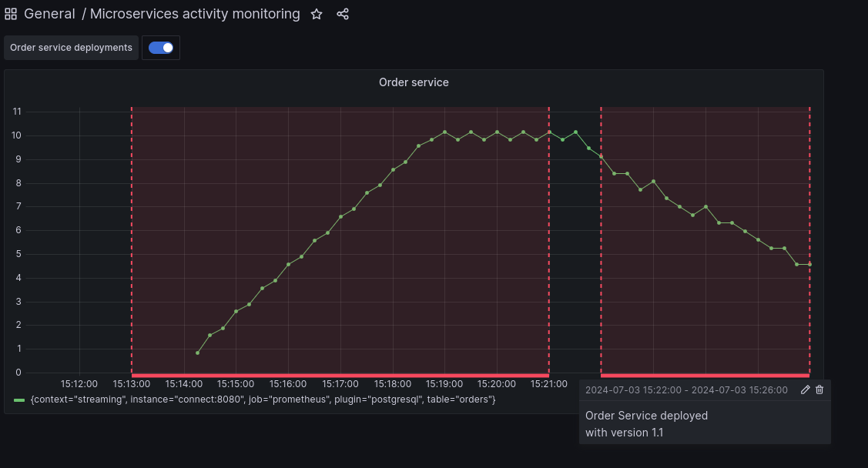Edit the deployment annotation with the pencil icon
Screen dimensions: 868x468
pos(804,389)
